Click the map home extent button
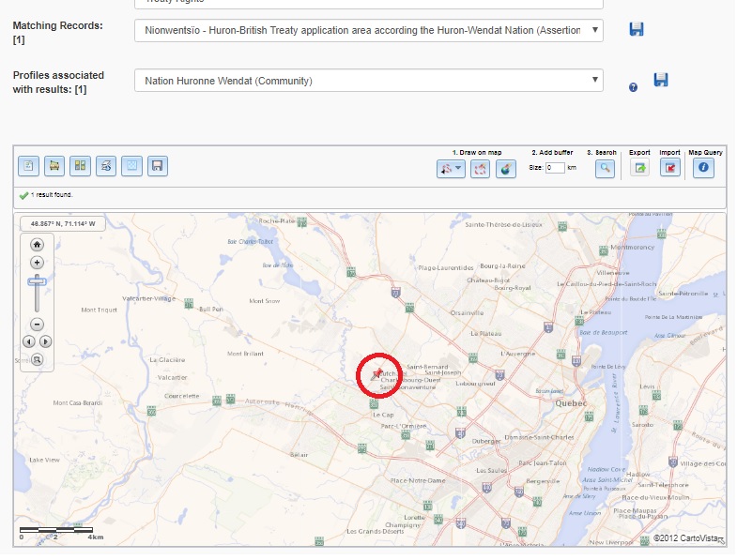 point(38,245)
